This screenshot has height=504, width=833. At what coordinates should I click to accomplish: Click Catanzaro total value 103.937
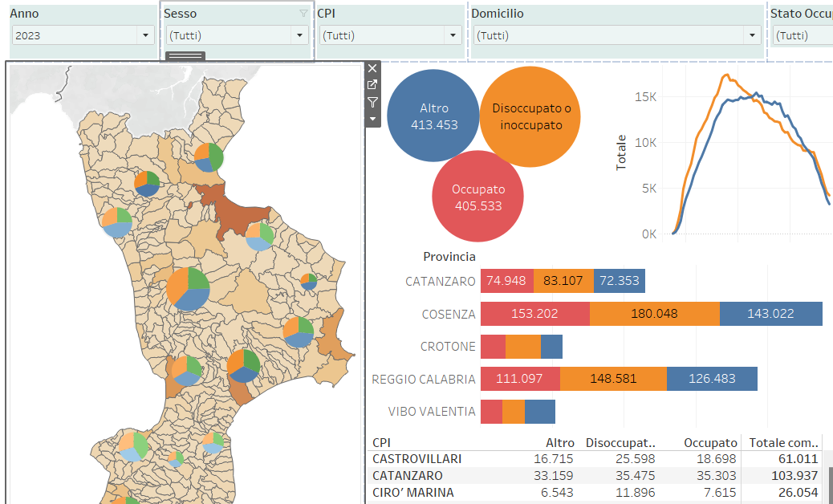794,476
